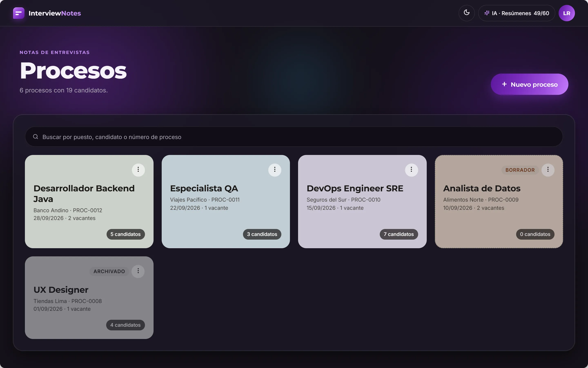Image resolution: width=588 pixels, height=368 pixels.
Task: Click '01/09/2026 · 1 vacante' text
Action: click(x=62, y=309)
